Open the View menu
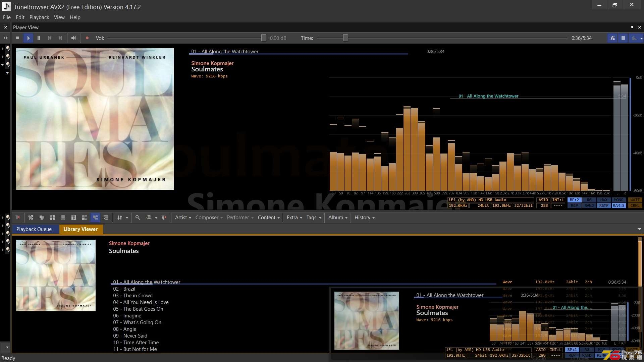 point(59,17)
